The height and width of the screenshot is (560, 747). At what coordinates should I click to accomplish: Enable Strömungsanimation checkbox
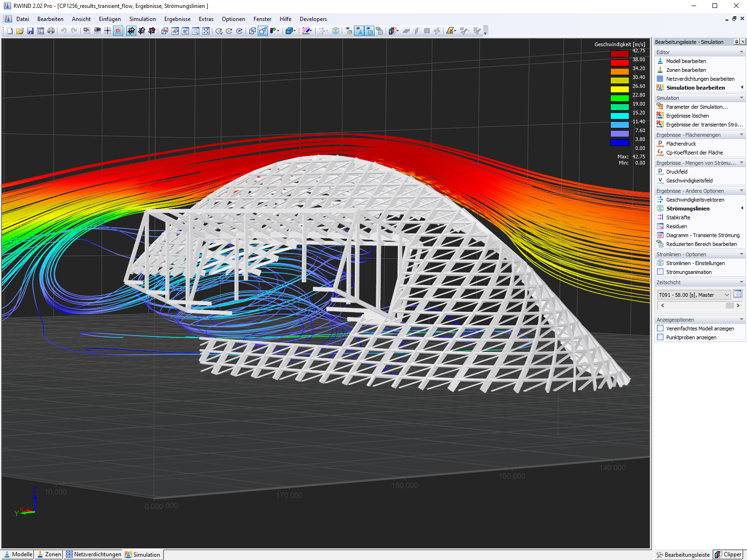click(x=660, y=272)
